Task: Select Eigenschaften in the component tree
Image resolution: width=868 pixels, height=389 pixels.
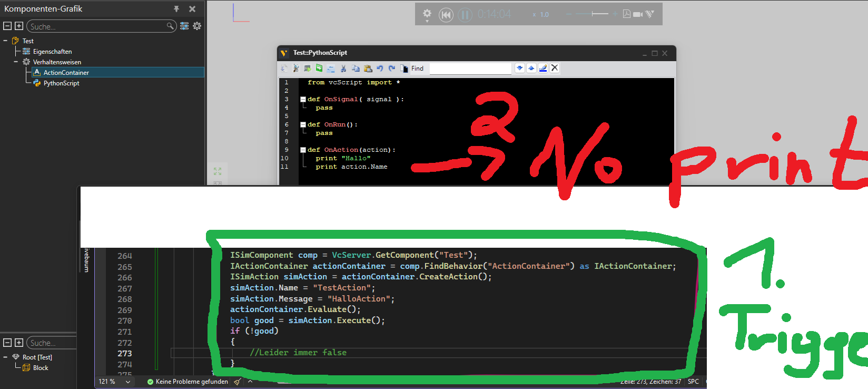Action: tap(52, 52)
